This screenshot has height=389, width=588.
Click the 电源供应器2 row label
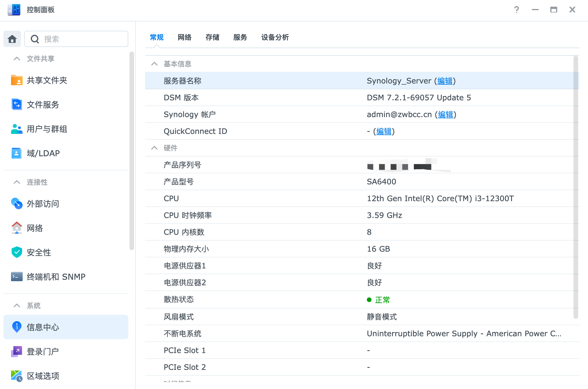[185, 283]
